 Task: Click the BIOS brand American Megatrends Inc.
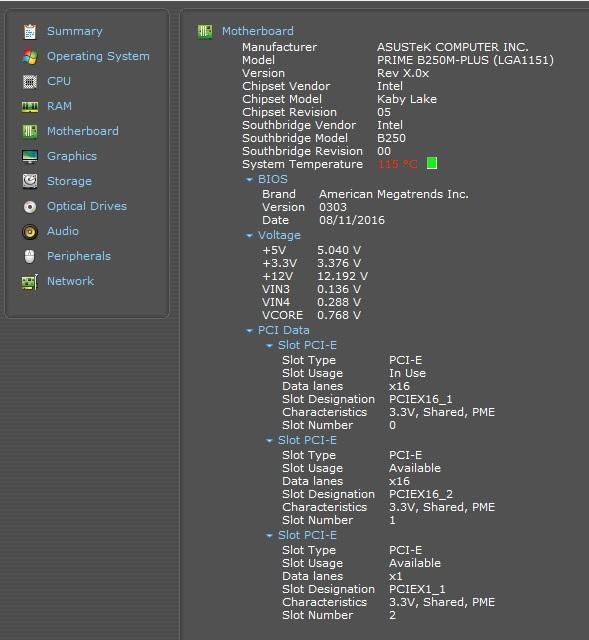pyautogui.click(x=394, y=194)
